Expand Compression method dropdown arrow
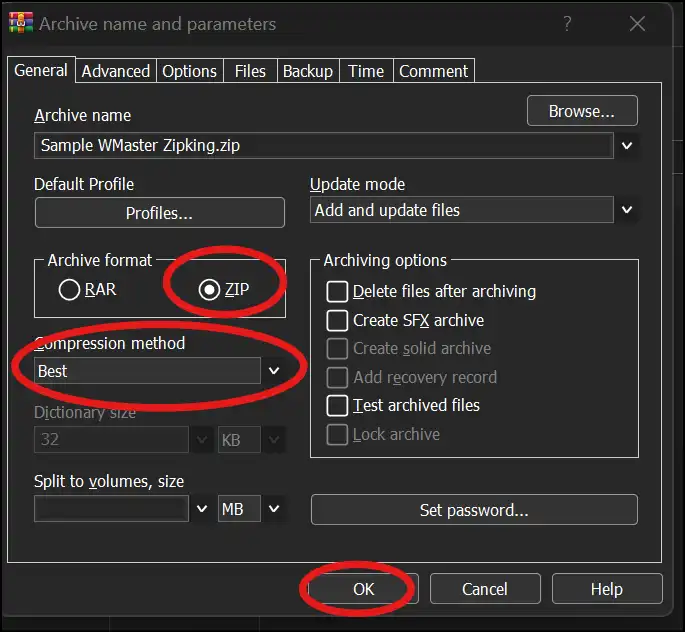This screenshot has height=632, width=685. (x=274, y=371)
